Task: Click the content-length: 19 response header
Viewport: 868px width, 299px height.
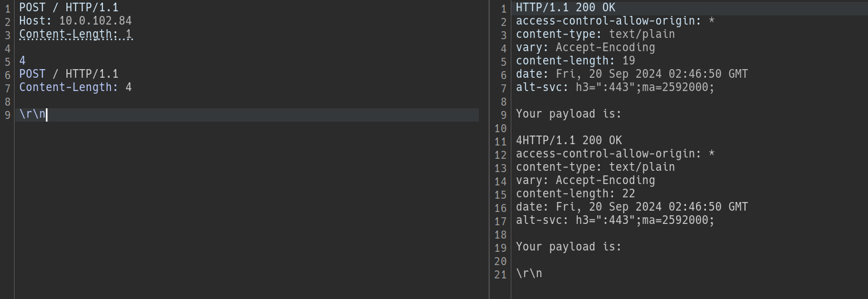Action: pos(576,61)
